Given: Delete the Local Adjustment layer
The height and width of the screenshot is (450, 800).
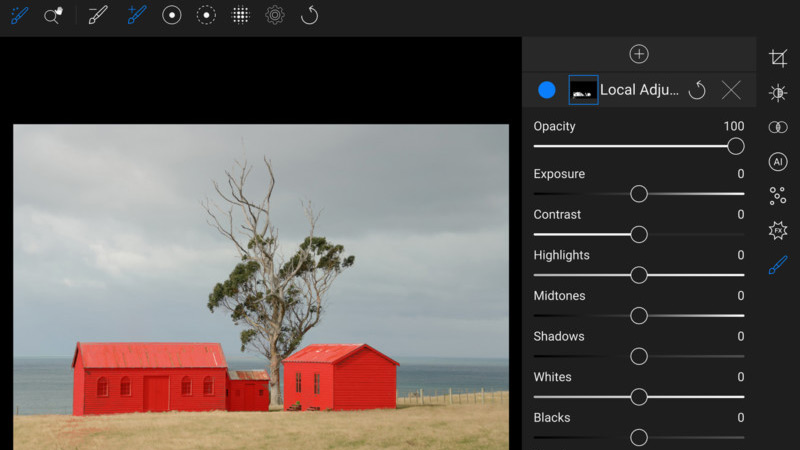Looking at the screenshot, I should (x=731, y=90).
